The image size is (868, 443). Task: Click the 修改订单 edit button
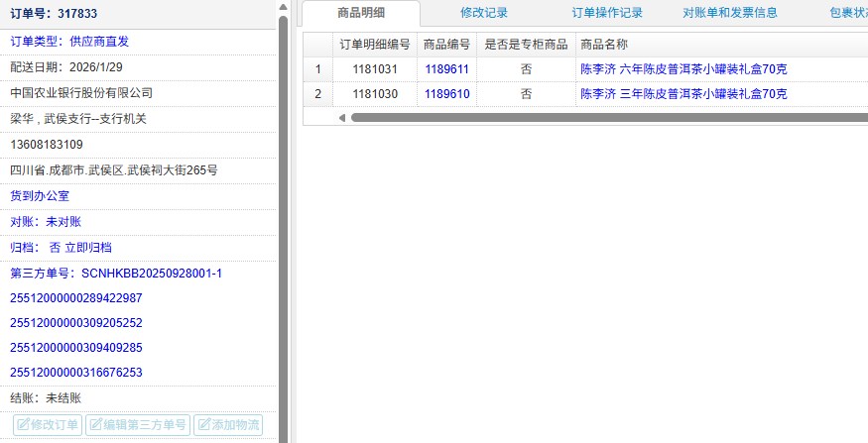point(48,425)
